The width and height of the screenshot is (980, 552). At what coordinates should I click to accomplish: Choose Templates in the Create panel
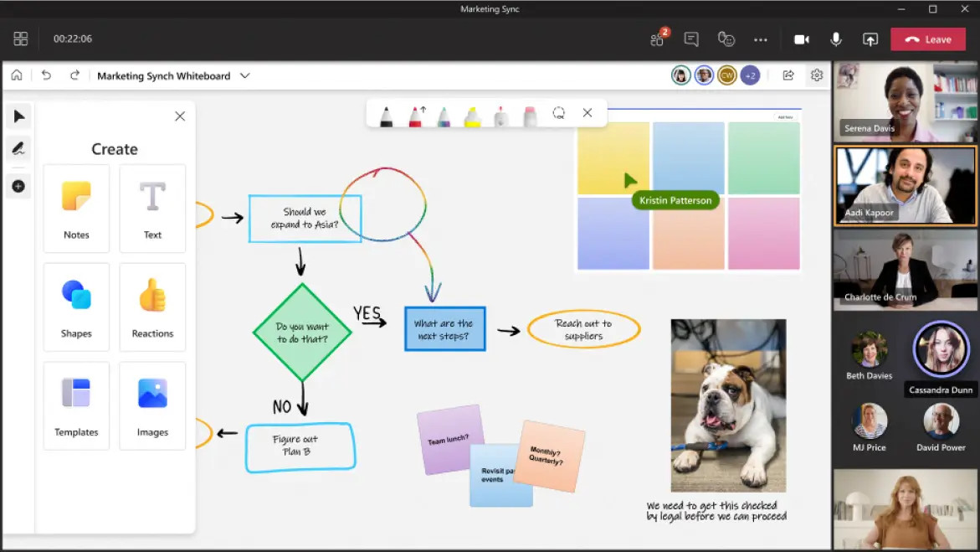coord(76,405)
